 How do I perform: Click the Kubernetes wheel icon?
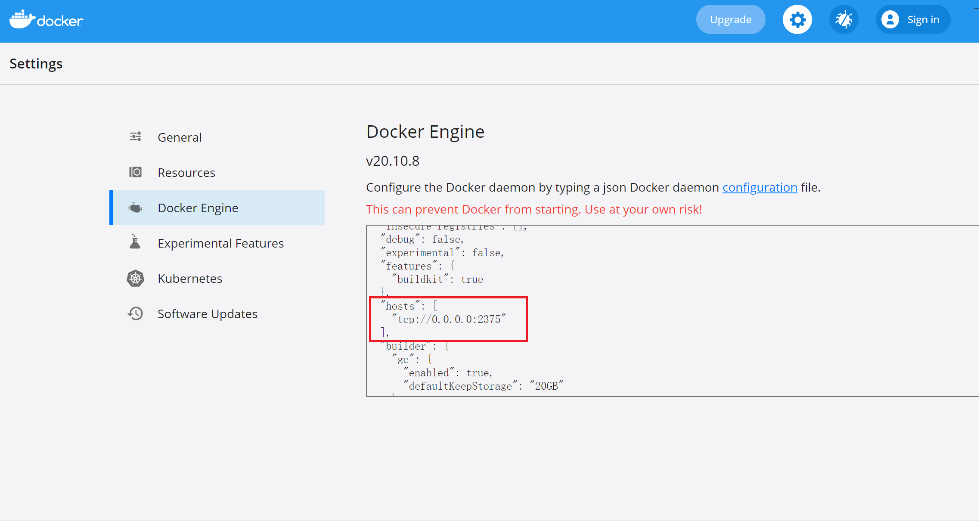135,279
